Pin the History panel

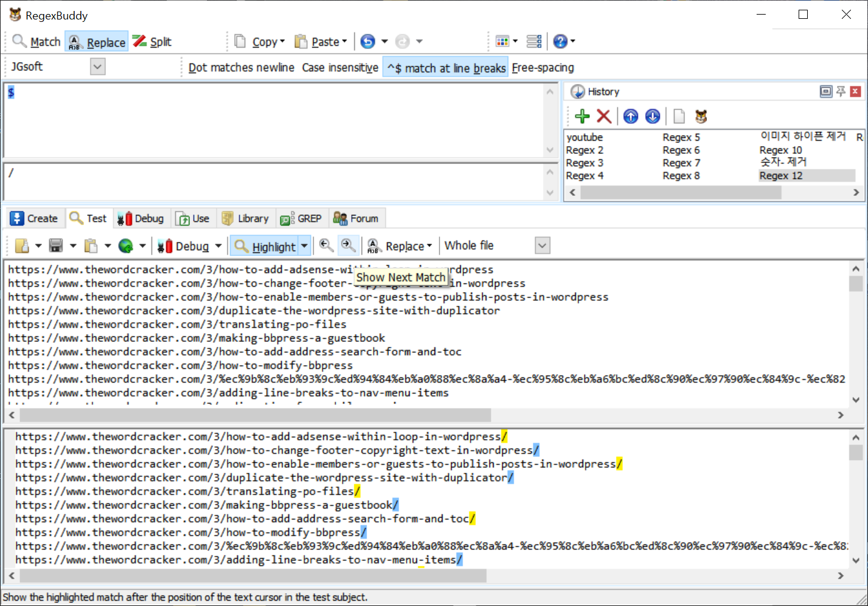[841, 91]
